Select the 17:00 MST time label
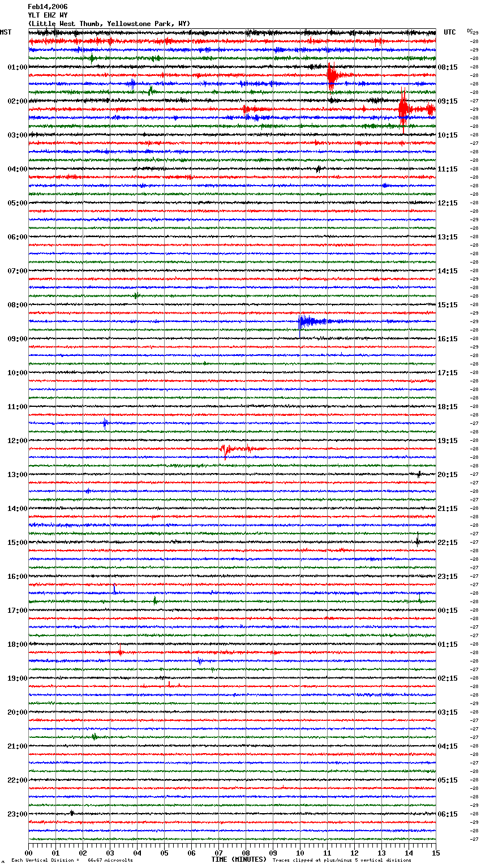481x868 pixels. coord(18,611)
